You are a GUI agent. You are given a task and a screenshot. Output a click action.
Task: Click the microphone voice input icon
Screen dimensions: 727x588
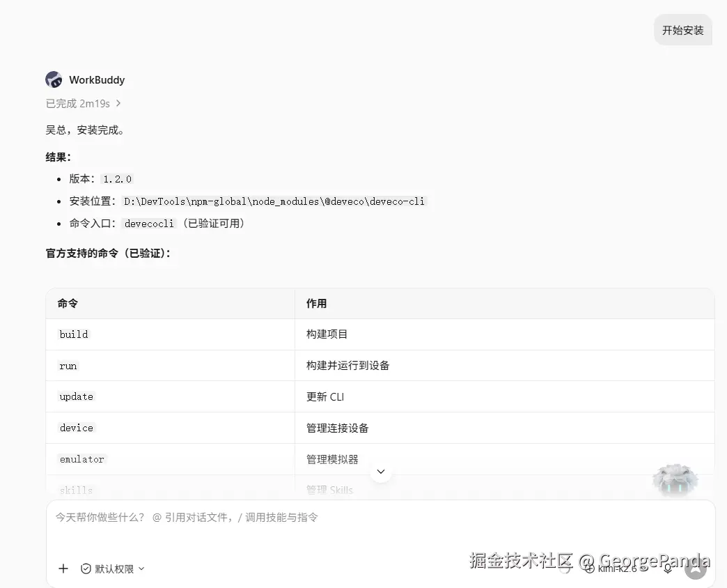[668, 569]
